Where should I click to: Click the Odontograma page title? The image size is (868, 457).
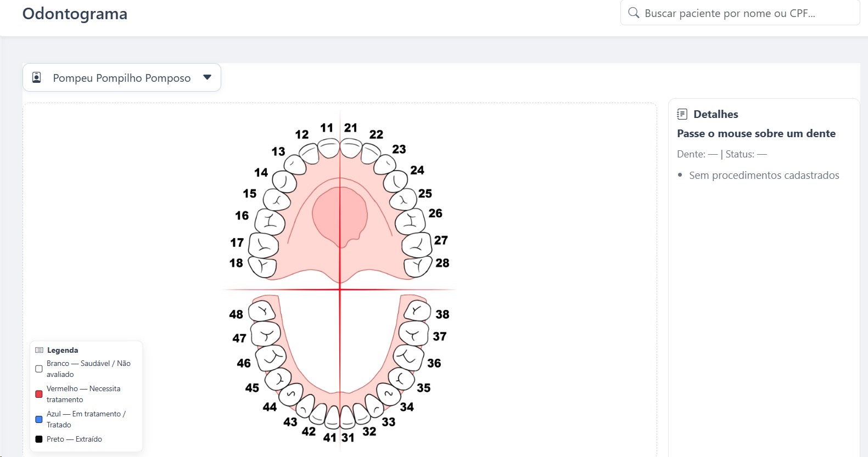coord(75,14)
